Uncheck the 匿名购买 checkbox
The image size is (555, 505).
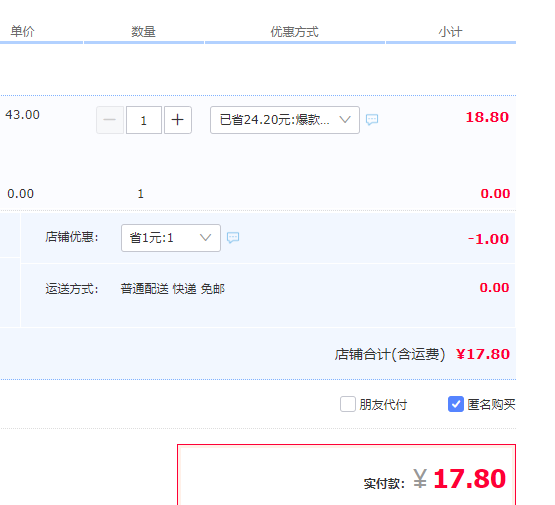pos(456,404)
